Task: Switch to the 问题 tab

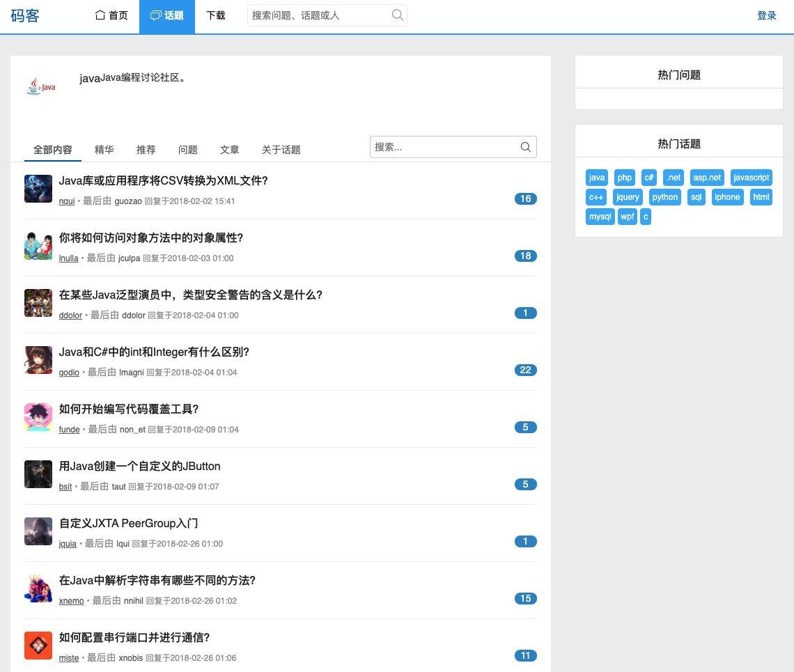Action: [x=188, y=150]
